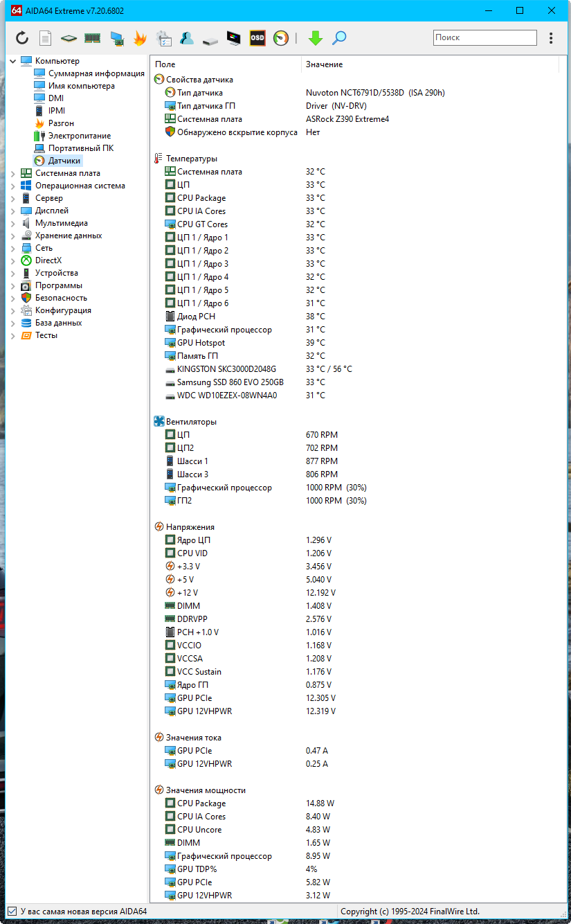Screen dimensions: 571x924
Task: Expand the Хранение данных node
Action: [x=12, y=236]
